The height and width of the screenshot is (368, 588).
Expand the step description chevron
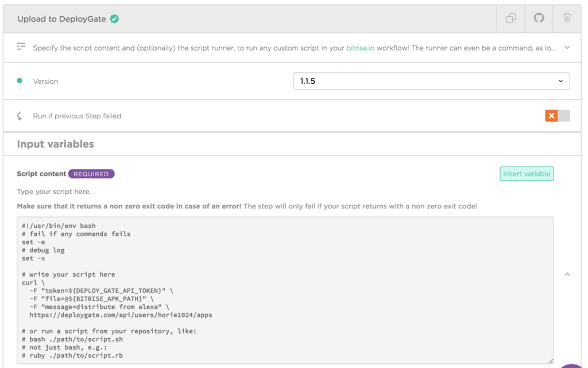pos(567,48)
